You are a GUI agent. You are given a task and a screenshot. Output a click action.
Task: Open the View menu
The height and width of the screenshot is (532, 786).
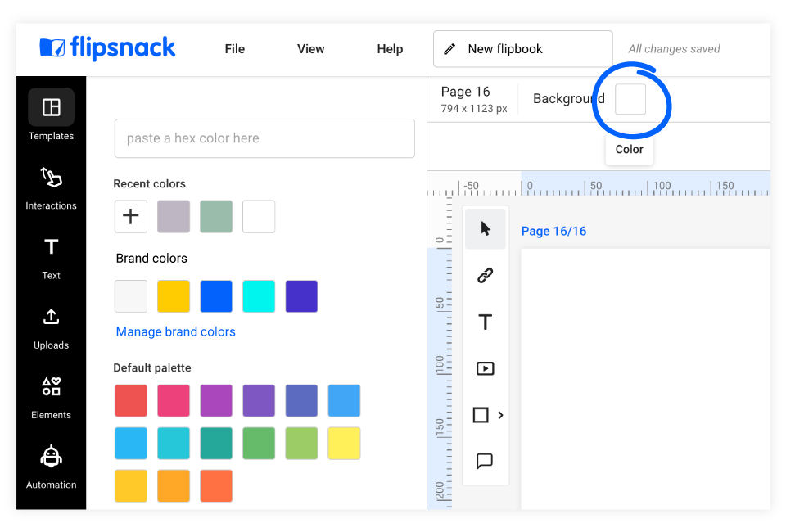pos(310,49)
